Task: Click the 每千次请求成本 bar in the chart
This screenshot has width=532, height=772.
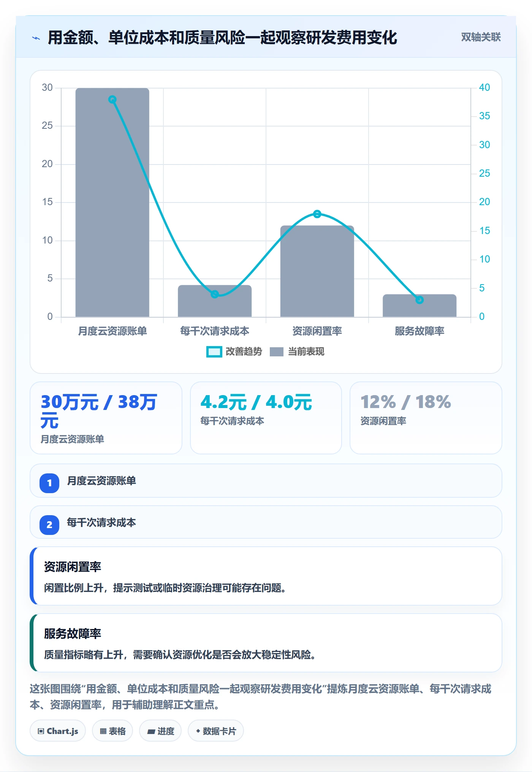Action: click(x=215, y=301)
